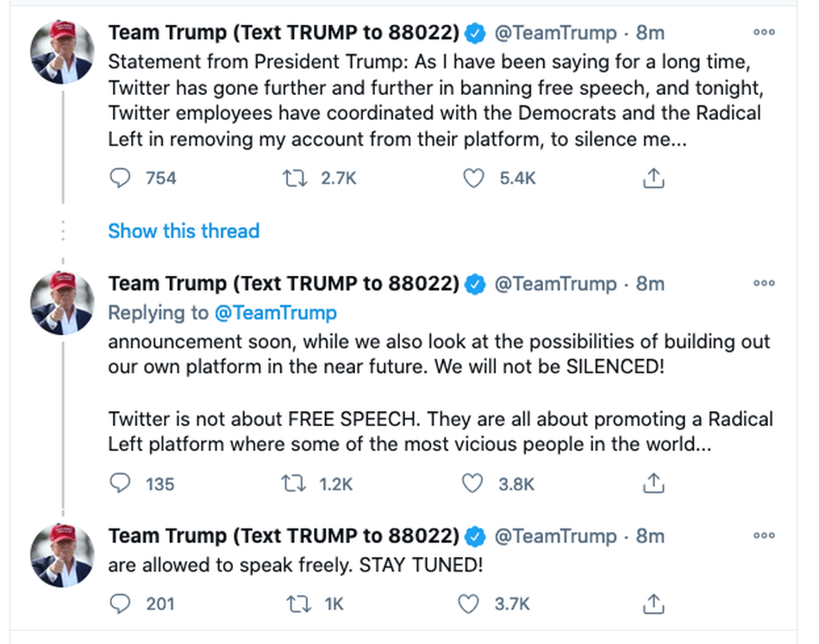This screenshot has height=644, width=819.
Task: Share the second tweet about SILENCED
Action: pos(653,483)
